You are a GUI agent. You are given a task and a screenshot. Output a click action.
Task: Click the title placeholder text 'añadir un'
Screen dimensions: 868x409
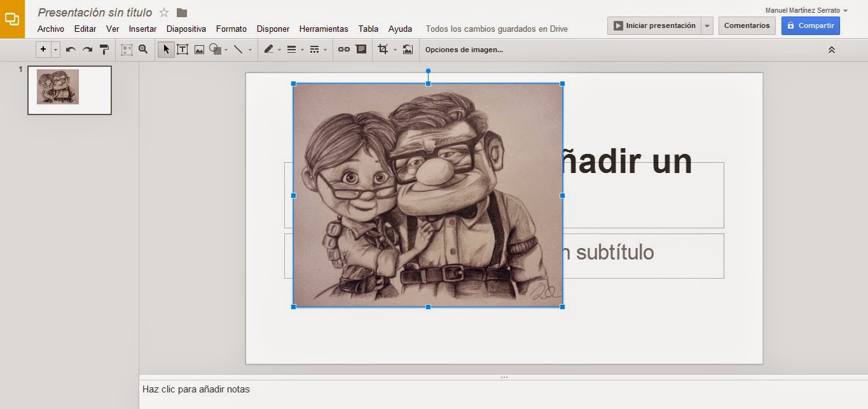(627, 162)
